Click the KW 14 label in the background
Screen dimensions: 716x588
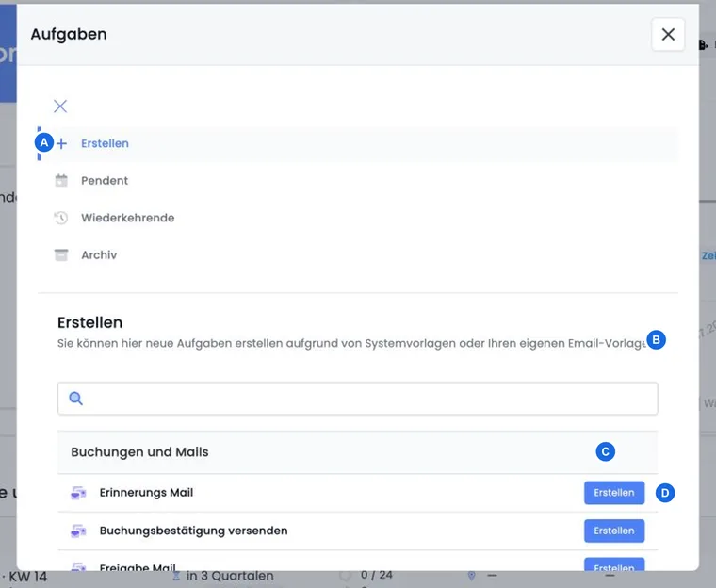pos(27,577)
